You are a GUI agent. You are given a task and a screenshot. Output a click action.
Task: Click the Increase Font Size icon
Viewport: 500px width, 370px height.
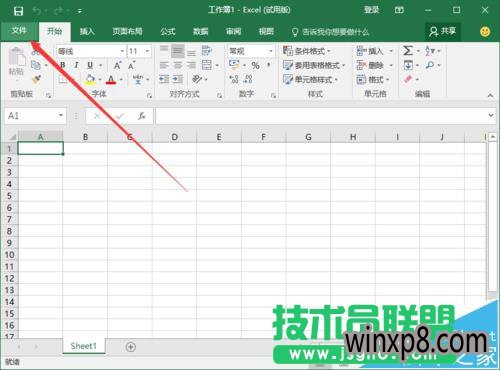[x=118, y=65]
